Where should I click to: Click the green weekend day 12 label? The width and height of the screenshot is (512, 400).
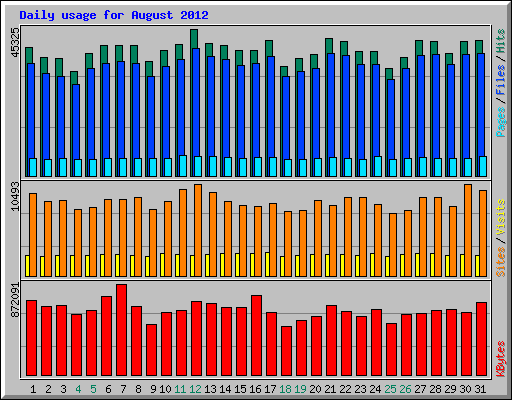(x=195, y=389)
